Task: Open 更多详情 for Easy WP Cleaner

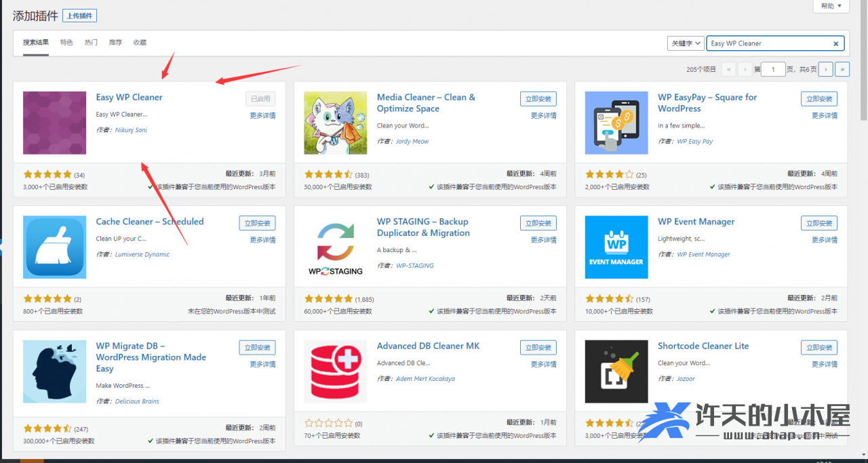Action: tap(262, 116)
